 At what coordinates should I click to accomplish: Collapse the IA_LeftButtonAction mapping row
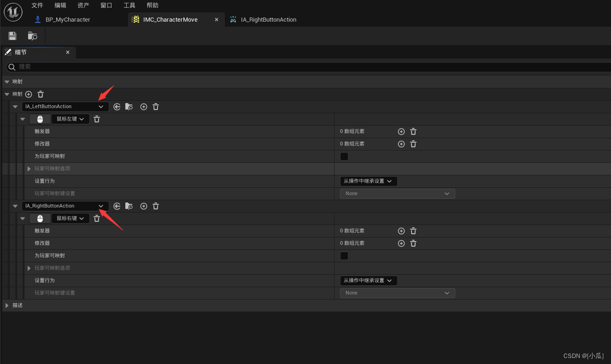click(x=15, y=107)
